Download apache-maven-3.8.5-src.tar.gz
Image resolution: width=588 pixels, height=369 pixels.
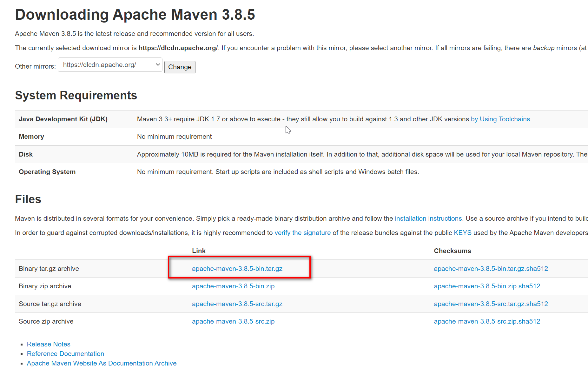[237, 304]
